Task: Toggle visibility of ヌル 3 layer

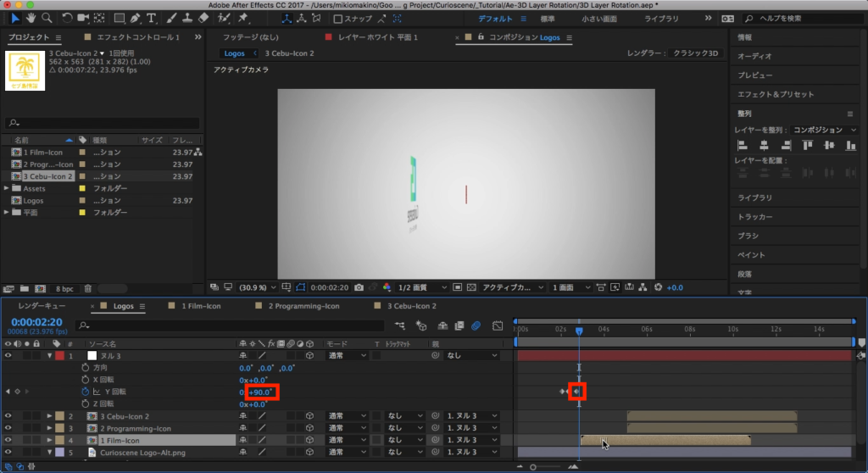Action: click(x=8, y=356)
